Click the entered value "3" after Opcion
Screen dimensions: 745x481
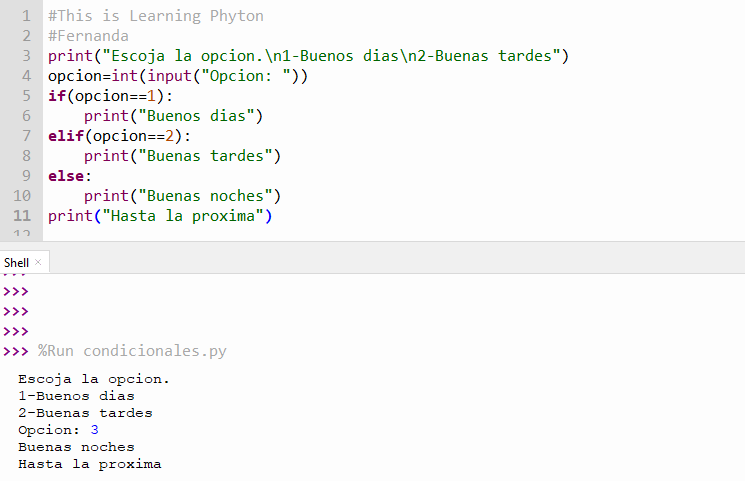coord(94,430)
